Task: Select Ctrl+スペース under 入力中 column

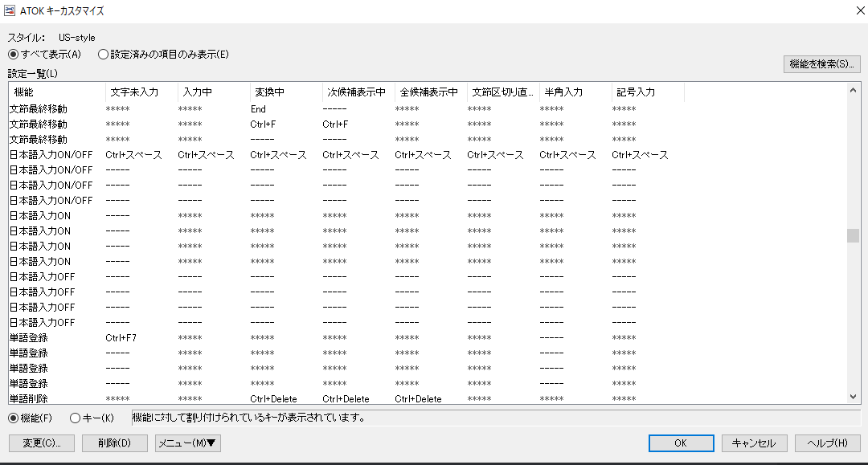Action: [206, 155]
